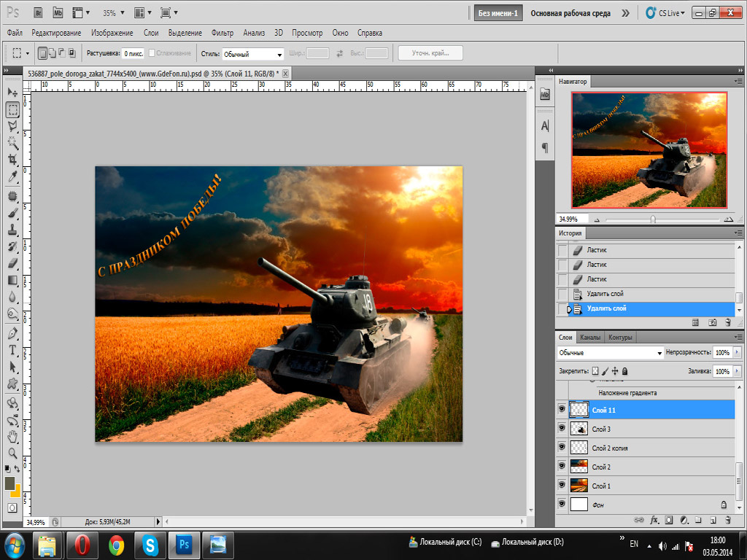Select the Hand tool in the toolbox
Image resolution: width=747 pixels, height=560 pixels.
click(12, 436)
